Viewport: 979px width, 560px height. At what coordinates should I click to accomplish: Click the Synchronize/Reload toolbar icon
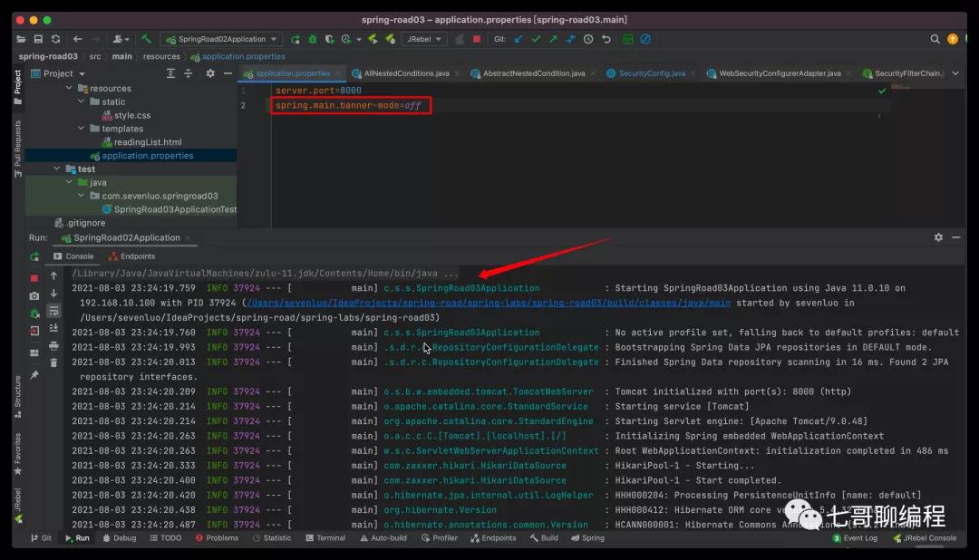pos(55,39)
